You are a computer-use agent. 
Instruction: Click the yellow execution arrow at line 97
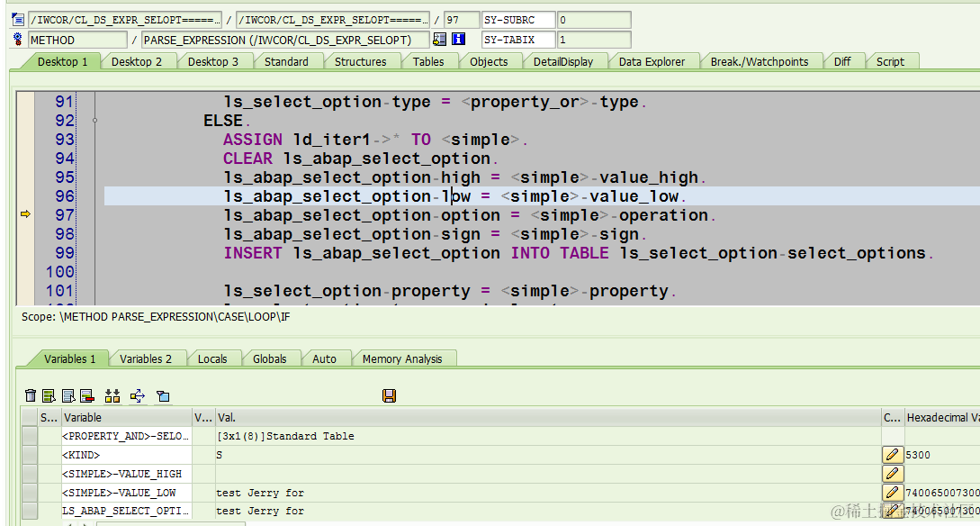(x=25, y=214)
